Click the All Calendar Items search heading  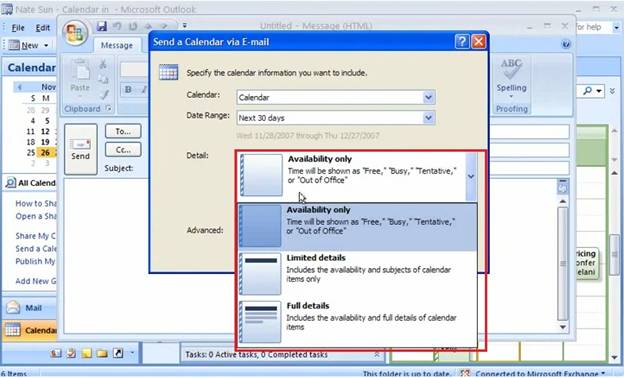click(x=31, y=183)
